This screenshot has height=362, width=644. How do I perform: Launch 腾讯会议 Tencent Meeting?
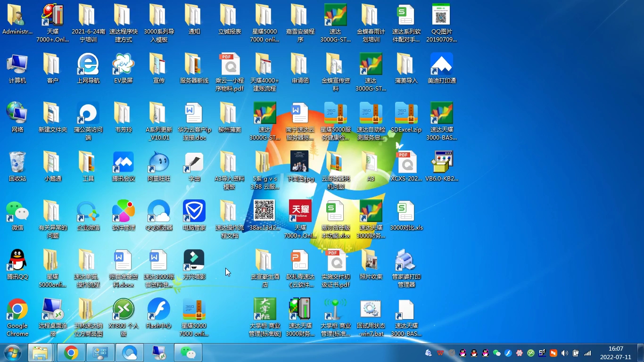[124, 167]
